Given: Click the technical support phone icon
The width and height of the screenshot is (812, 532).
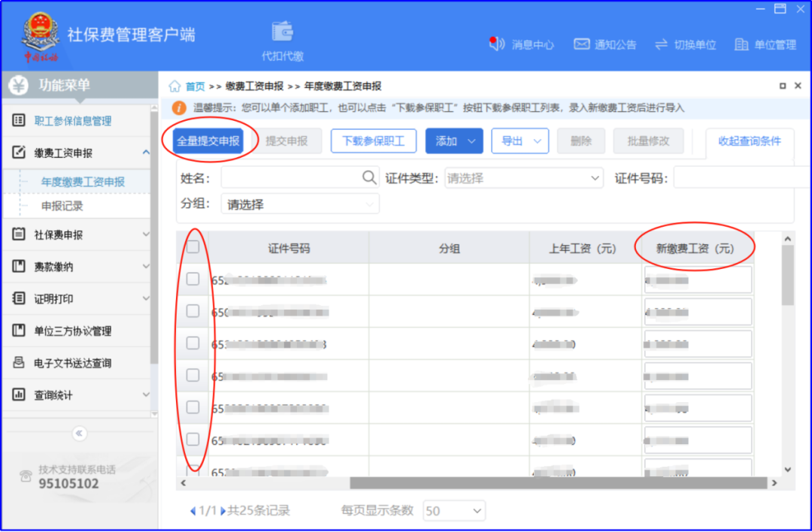Looking at the screenshot, I should [26, 476].
